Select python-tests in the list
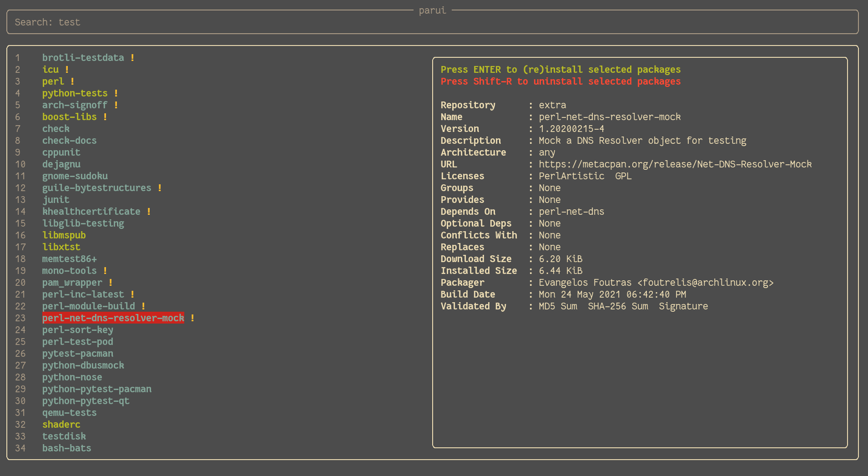 [75, 93]
